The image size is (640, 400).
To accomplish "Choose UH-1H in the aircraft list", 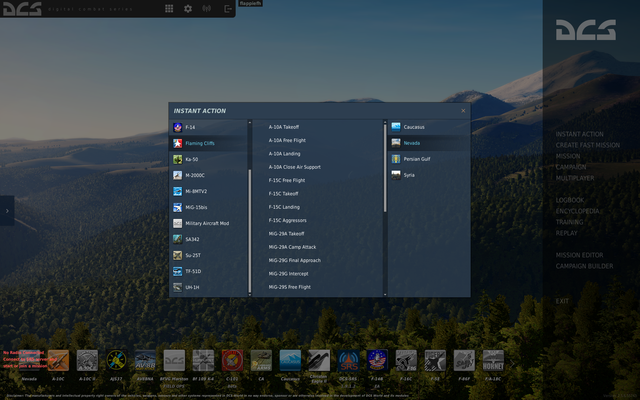I will click(x=208, y=287).
